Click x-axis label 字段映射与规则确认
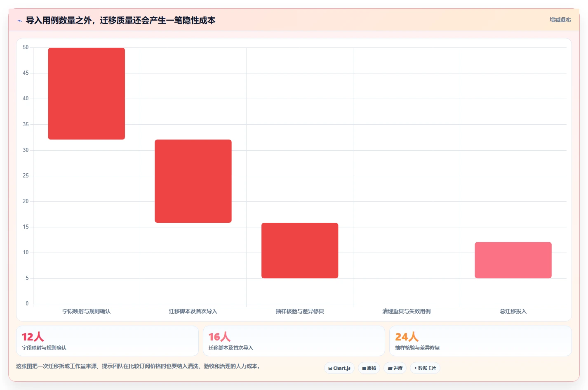588x390 pixels. [87, 311]
